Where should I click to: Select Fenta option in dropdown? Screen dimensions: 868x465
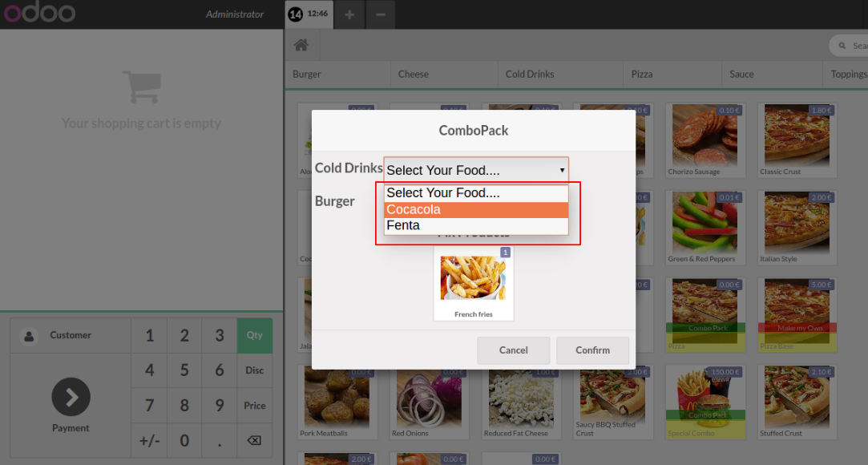point(476,225)
